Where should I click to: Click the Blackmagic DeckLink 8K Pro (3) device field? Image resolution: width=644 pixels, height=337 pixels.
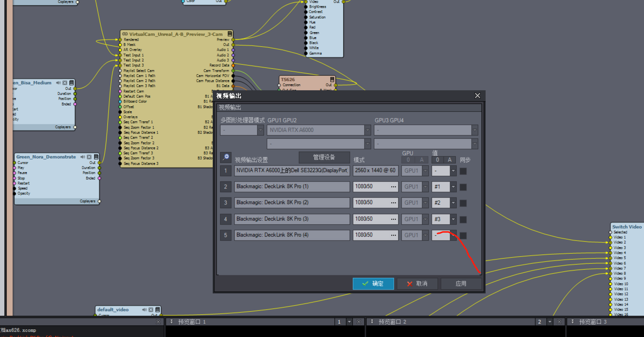tap(292, 219)
